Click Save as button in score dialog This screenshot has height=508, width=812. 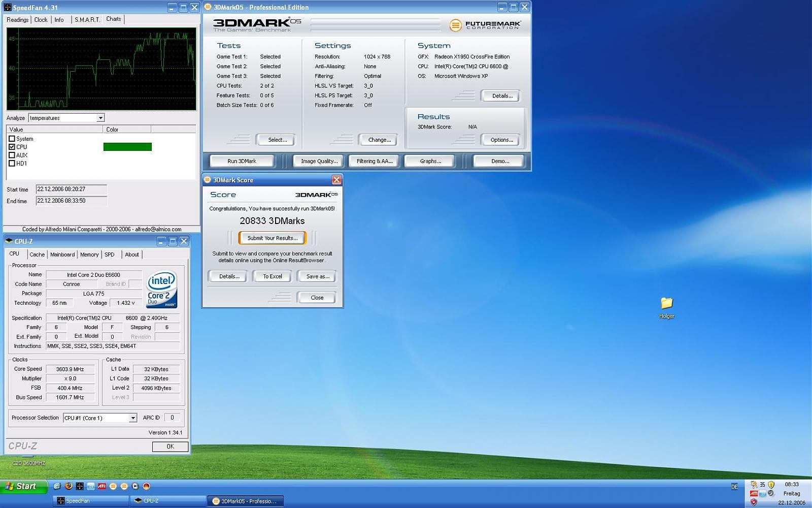[318, 276]
